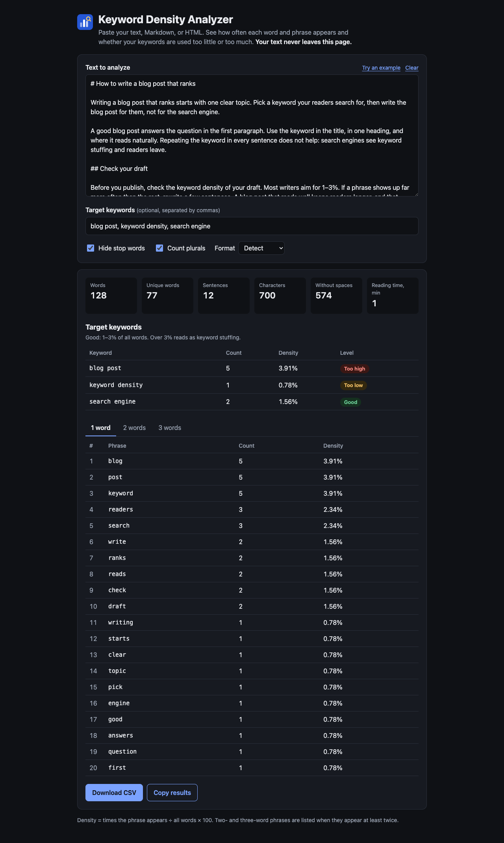Click the 'reads' phrase row

click(252, 574)
